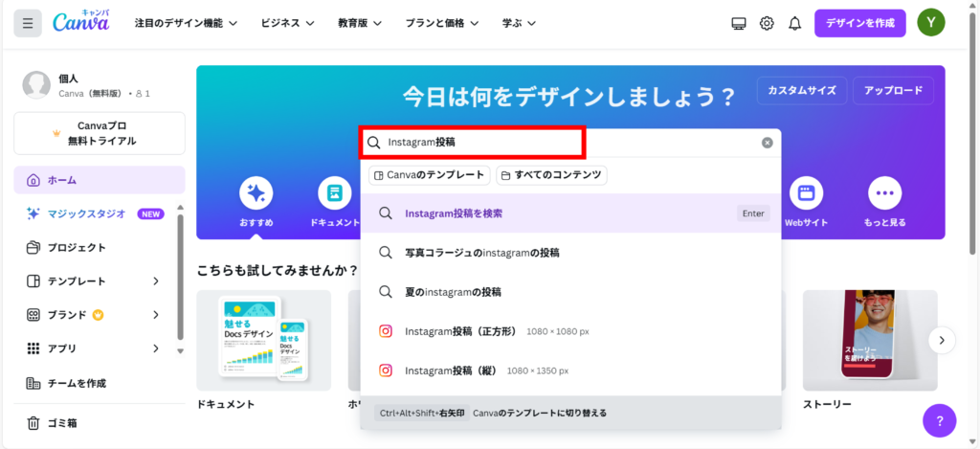
Task: Click the デザインを作成 button
Action: 859,23
